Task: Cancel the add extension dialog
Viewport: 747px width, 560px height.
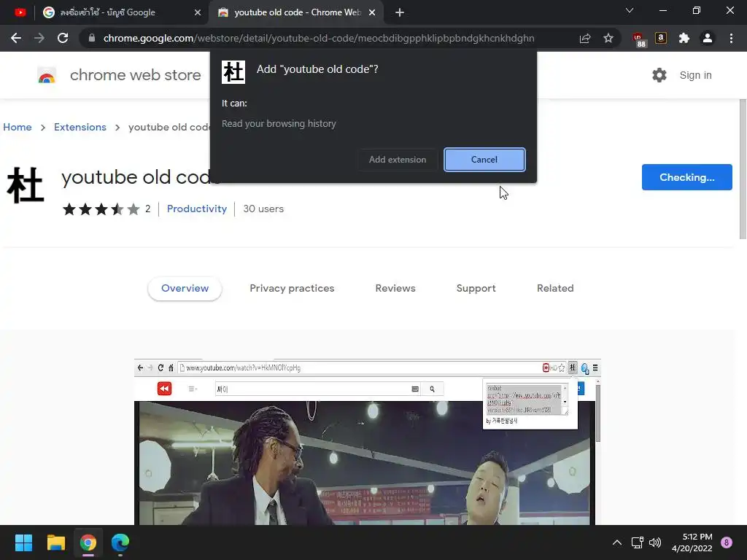Action: pos(484,160)
